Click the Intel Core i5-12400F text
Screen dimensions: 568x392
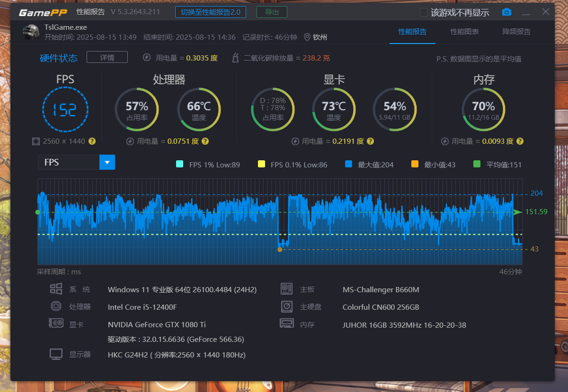[x=142, y=307]
